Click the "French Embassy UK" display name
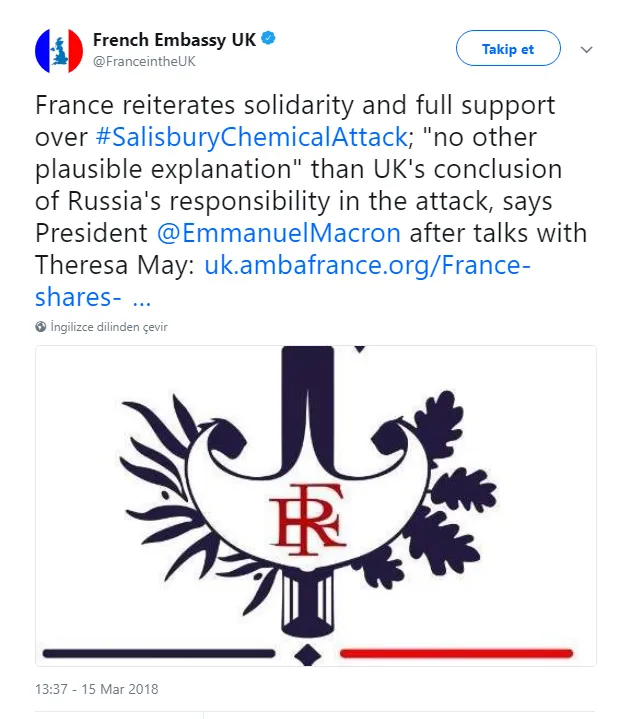 tap(174, 40)
